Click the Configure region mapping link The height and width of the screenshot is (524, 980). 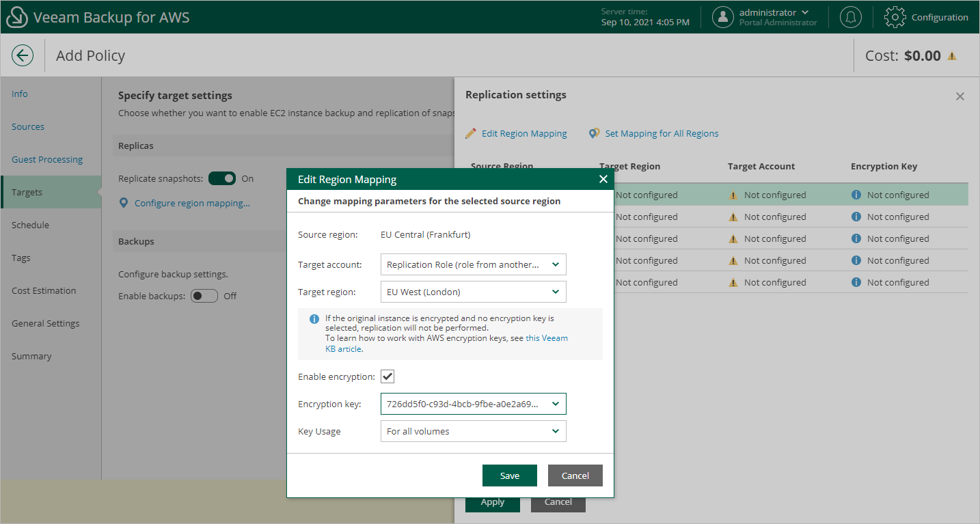point(192,203)
